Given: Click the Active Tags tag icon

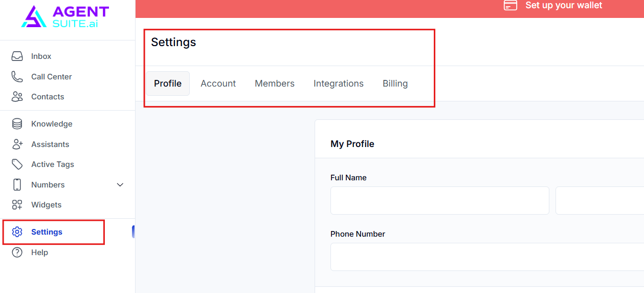Looking at the screenshot, I should (17, 164).
